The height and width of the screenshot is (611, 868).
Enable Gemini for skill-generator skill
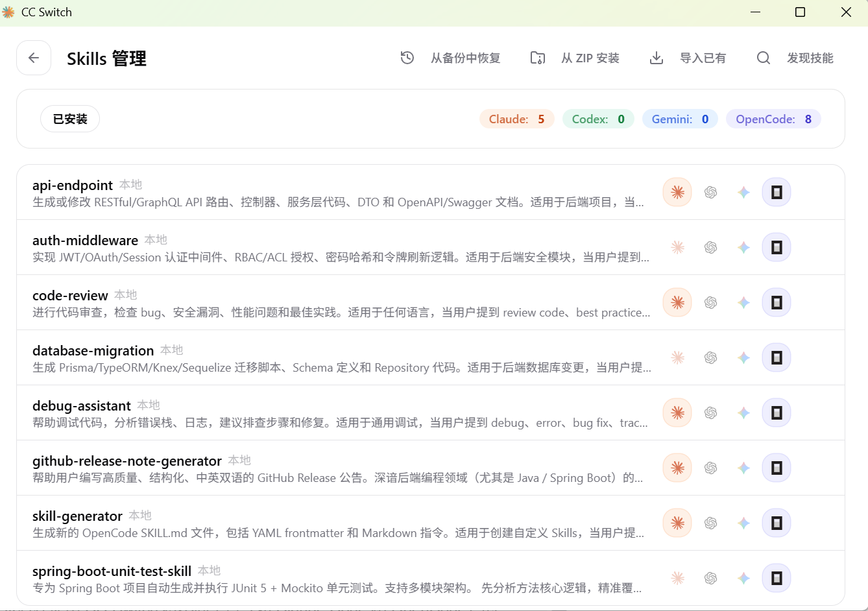click(743, 523)
